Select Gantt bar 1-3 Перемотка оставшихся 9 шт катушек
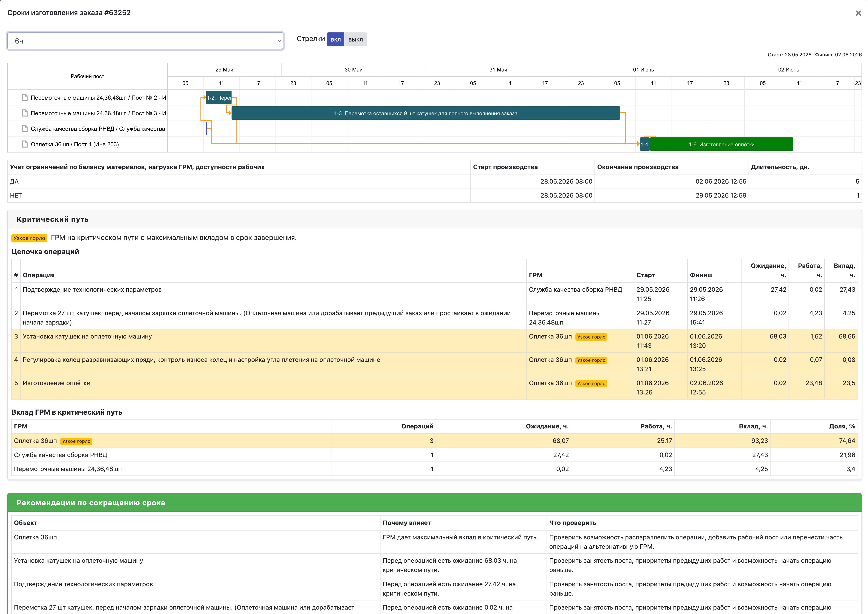This screenshot has height=614, width=868. [x=426, y=113]
